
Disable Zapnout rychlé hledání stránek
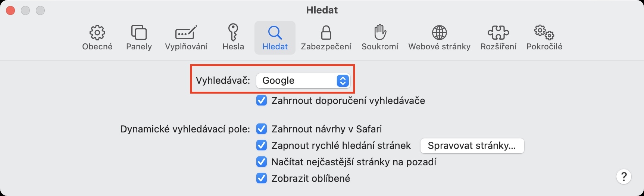tap(262, 146)
